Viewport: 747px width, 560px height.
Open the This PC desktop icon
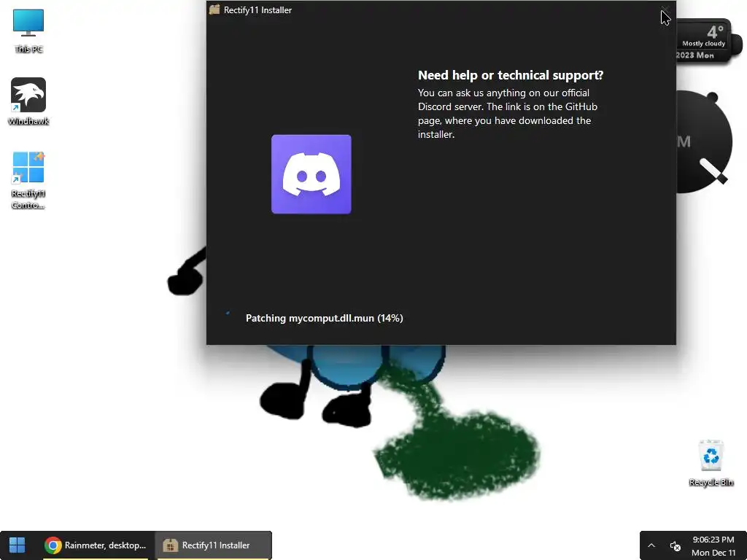pyautogui.click(x=28, y=31)
